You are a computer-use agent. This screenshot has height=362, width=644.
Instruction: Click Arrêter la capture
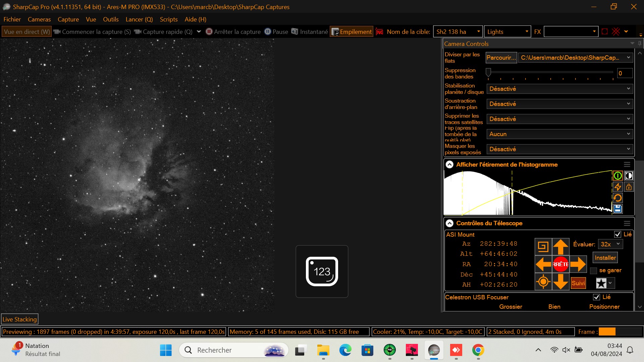coord(233,32)
